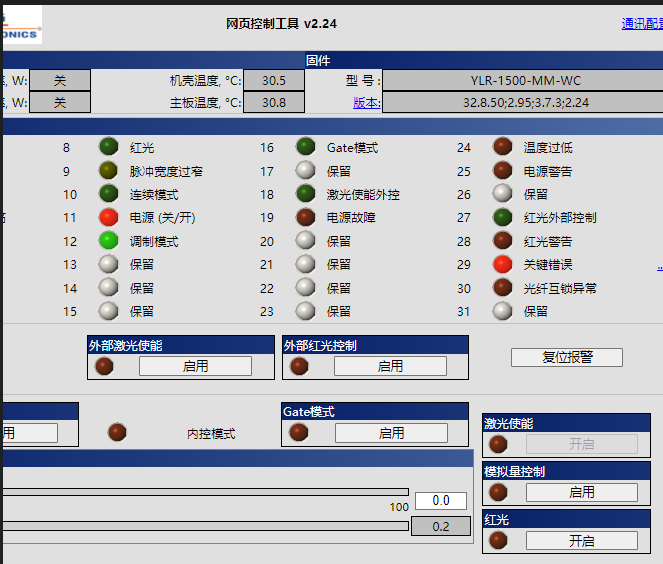Click the 内控模式 indicator LED
Viewport: 663px width, 564px height.
click(x=117, y=432)
